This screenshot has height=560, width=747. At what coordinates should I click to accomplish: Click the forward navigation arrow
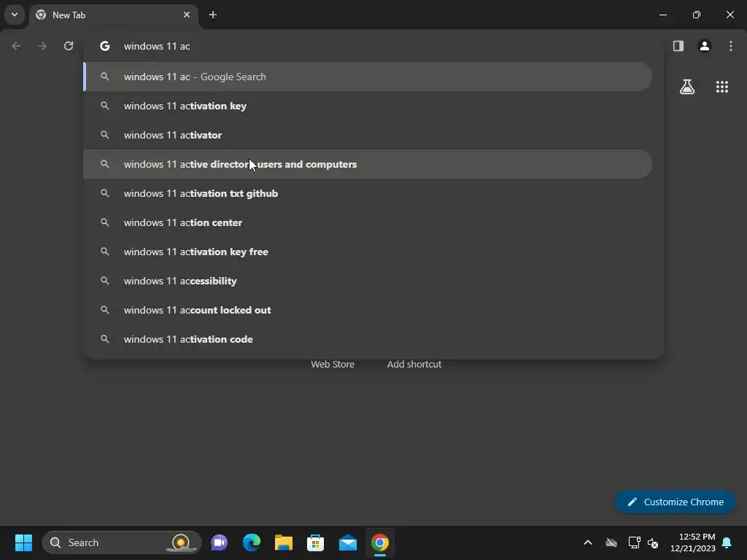tap(42, 46)
